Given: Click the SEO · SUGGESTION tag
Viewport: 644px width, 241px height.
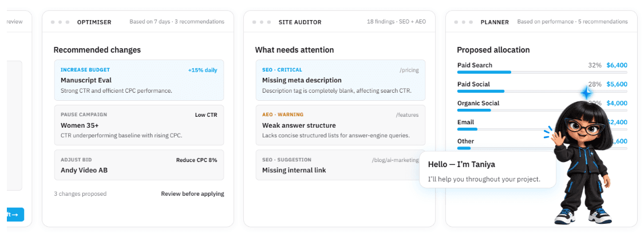Looking at the screenshot, I should pos(287,160).
